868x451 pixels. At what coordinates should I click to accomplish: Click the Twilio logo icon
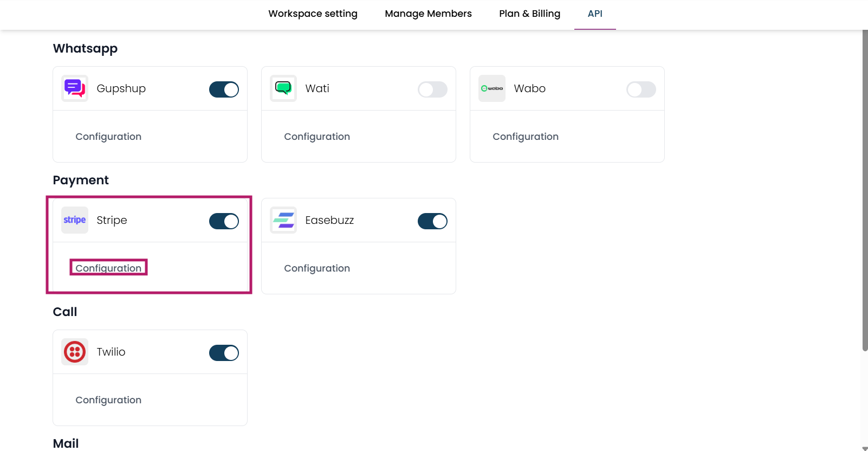tap(75, 352)
